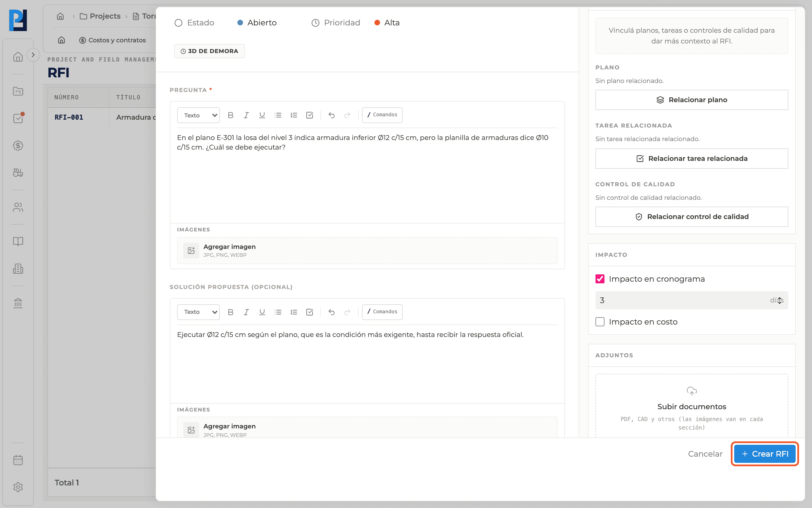
Task: Add image under the Solución propuesta section
Action: tap(367, 427)
